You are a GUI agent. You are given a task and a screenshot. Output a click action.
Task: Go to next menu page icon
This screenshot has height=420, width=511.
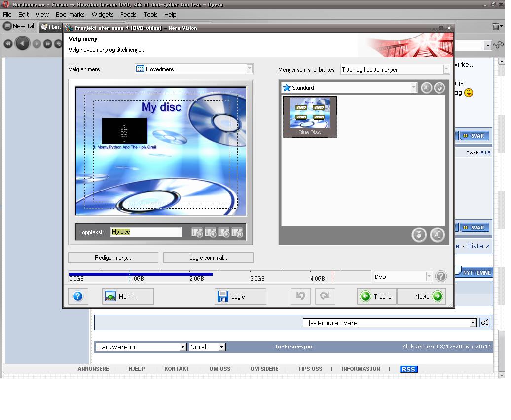[x=223, y=232]
